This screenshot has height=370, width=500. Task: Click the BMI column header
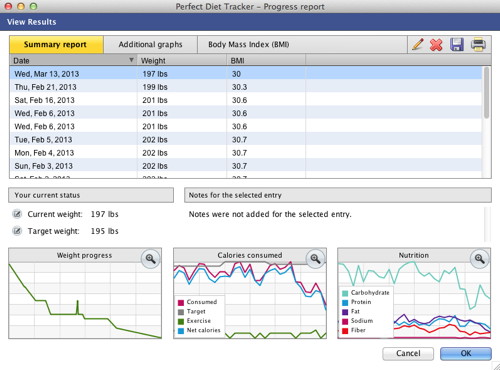[x=266, y=60]
